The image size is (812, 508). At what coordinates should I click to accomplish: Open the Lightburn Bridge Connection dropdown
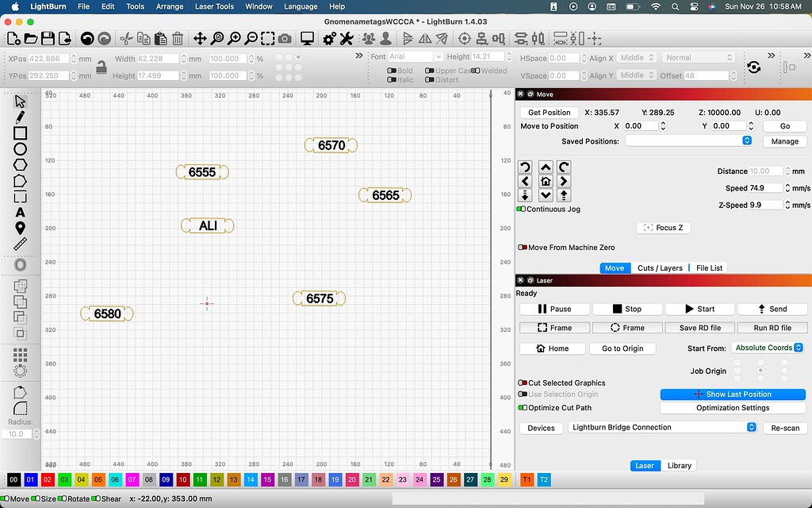[662, 427]
